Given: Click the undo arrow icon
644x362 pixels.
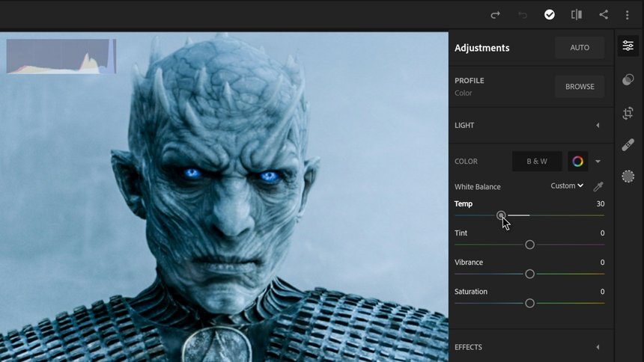Looking at the screenshot, I should pos(523,15).
